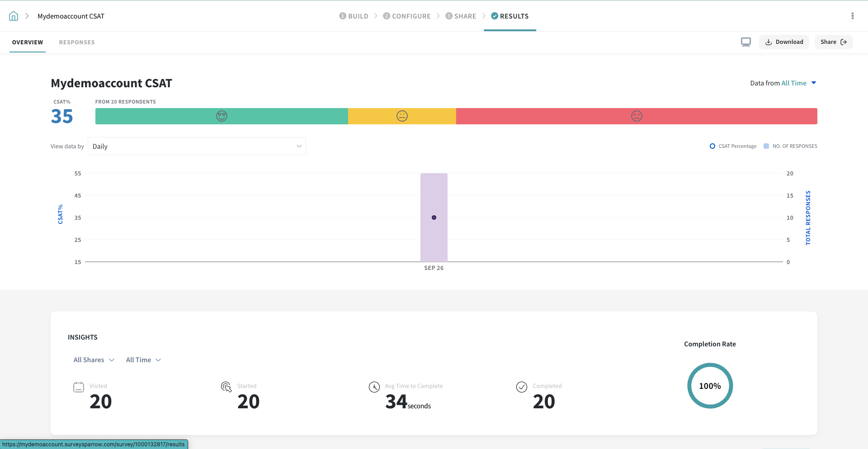The width and height of the screenshot is (868, 449).
Task: Click the neutral face emoji on yellow bar
Action: (x=402, y=116)
